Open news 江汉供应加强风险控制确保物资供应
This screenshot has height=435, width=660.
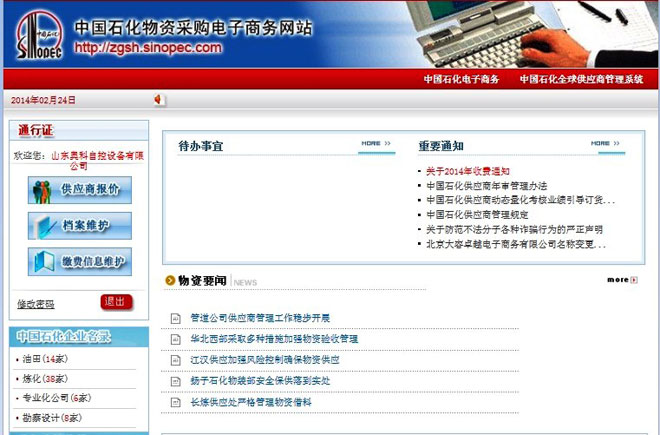[x=265, y=360]
